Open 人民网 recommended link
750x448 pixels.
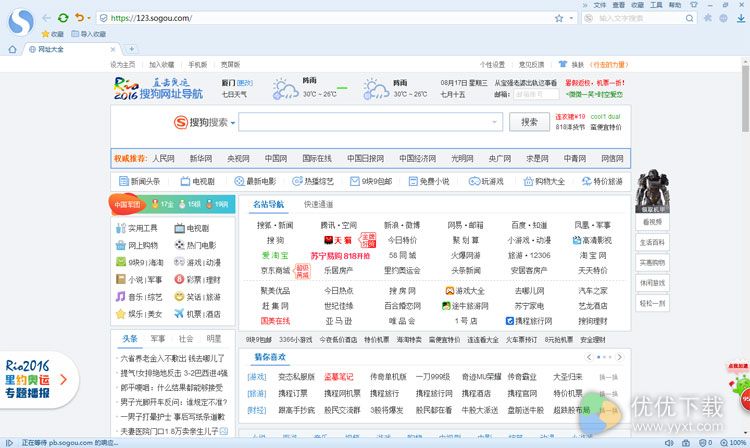point(164,158)
